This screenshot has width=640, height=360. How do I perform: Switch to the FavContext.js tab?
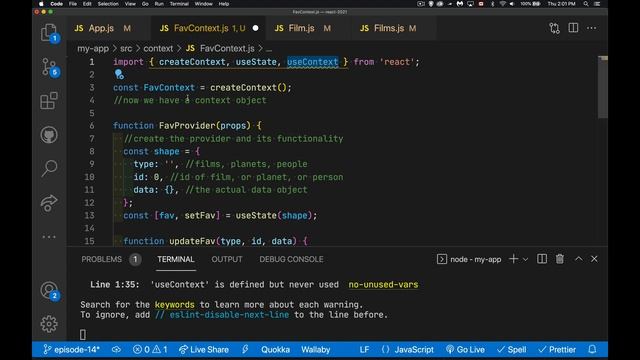208,28
